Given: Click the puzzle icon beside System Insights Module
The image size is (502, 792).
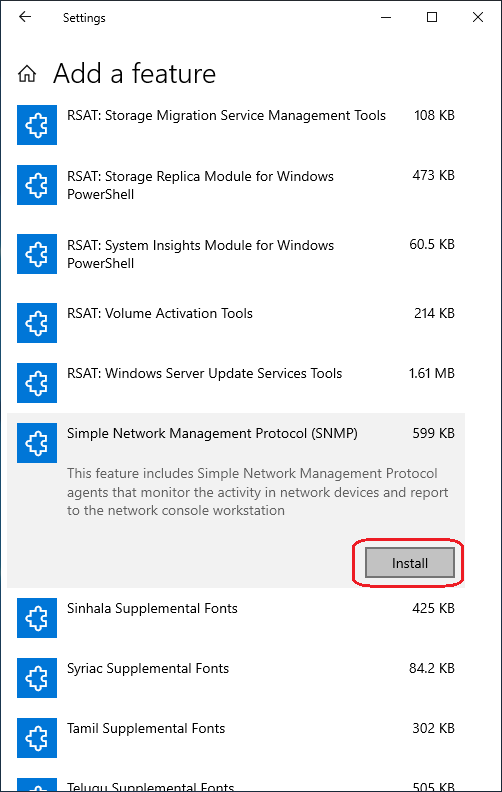Looking at the screenshot, I should click(37, 254).
